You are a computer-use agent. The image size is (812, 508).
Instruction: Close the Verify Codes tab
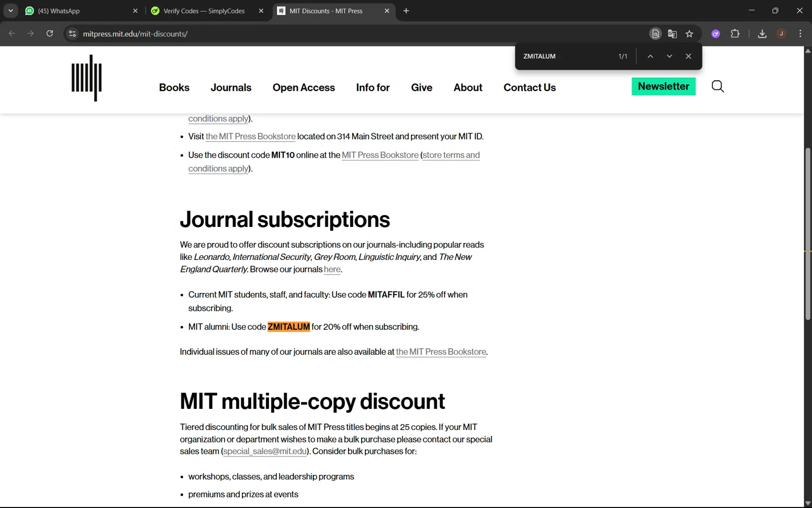click(x=261, y=11)
